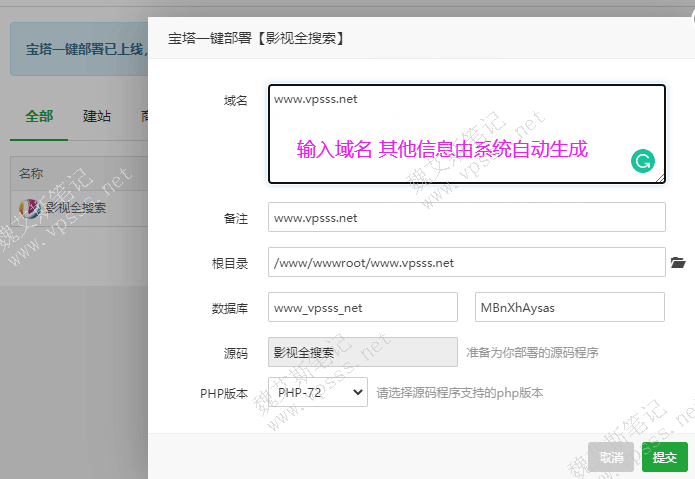Click the 宝塔一键部署已上线 notice banner
Viewport: 695px width, 479px height.
tap(79, 49)
